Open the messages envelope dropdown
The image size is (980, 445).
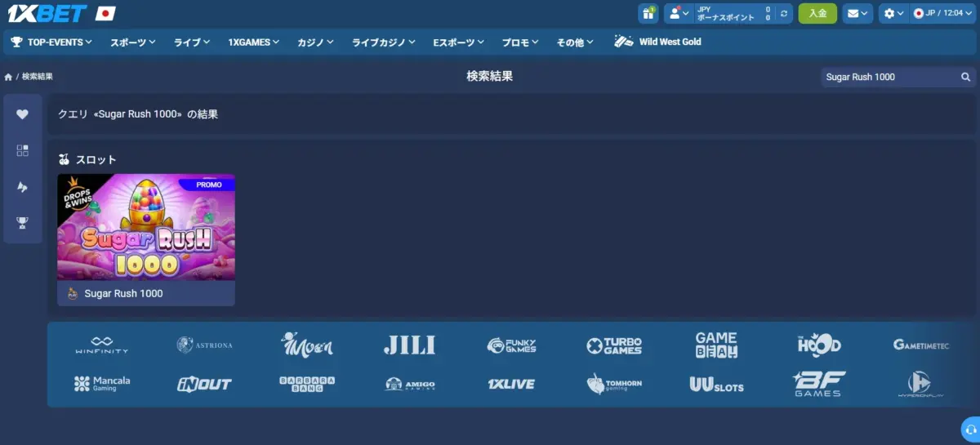(x=857, y=13)
